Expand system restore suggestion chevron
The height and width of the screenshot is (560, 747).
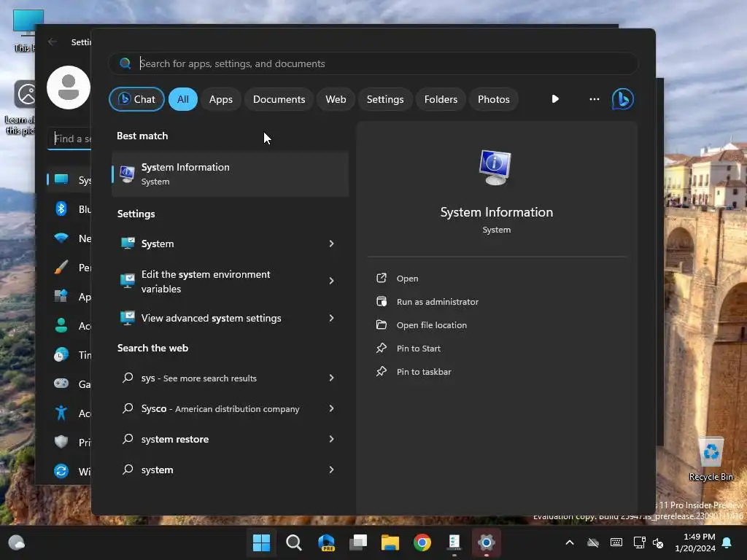pyautogui.click(x=332, y=439)
